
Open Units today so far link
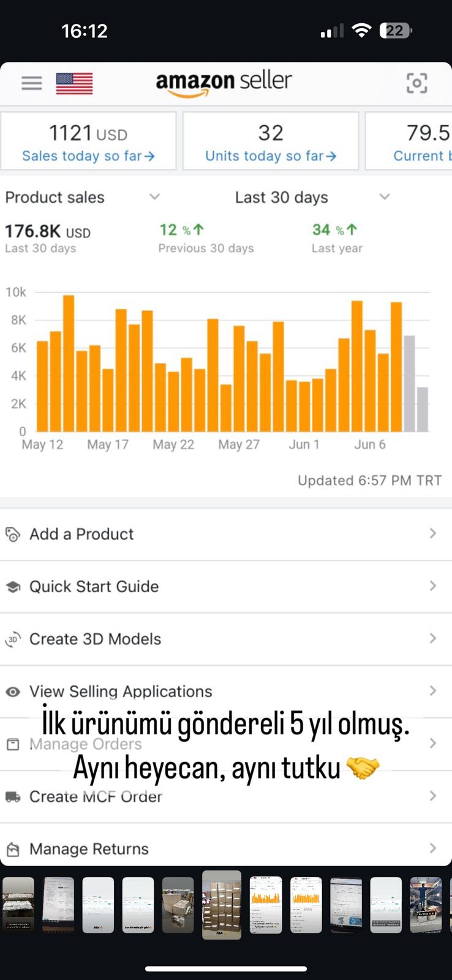coord(271,156)
